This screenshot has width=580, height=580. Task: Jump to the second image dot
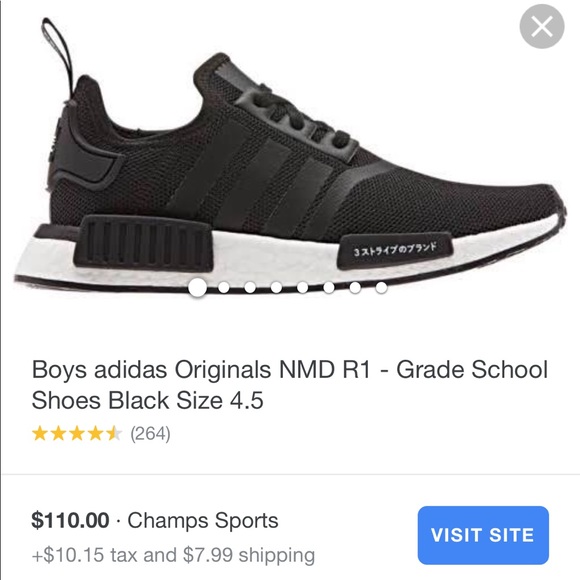point(224,287)
